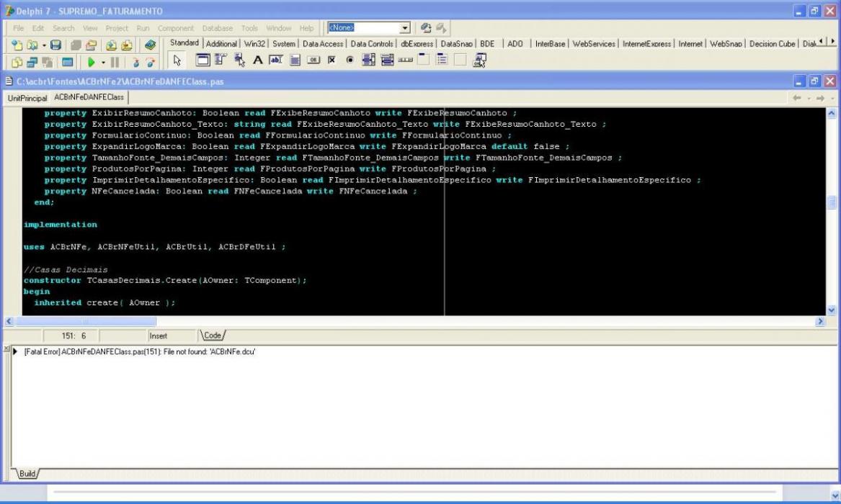Select the OK Button component icon
This screenshot has height=504, width=841.
[313, 60]
